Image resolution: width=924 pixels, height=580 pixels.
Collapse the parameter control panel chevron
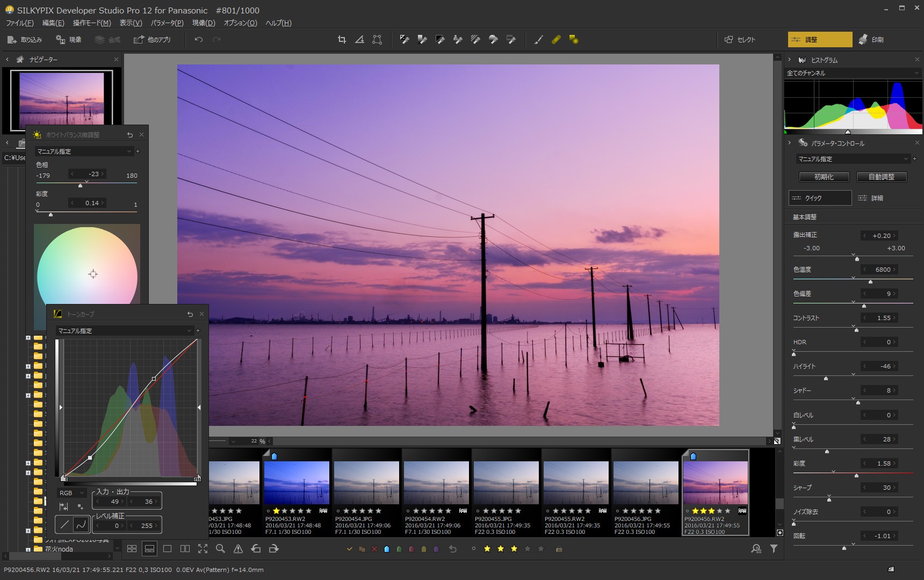point(790,143)
